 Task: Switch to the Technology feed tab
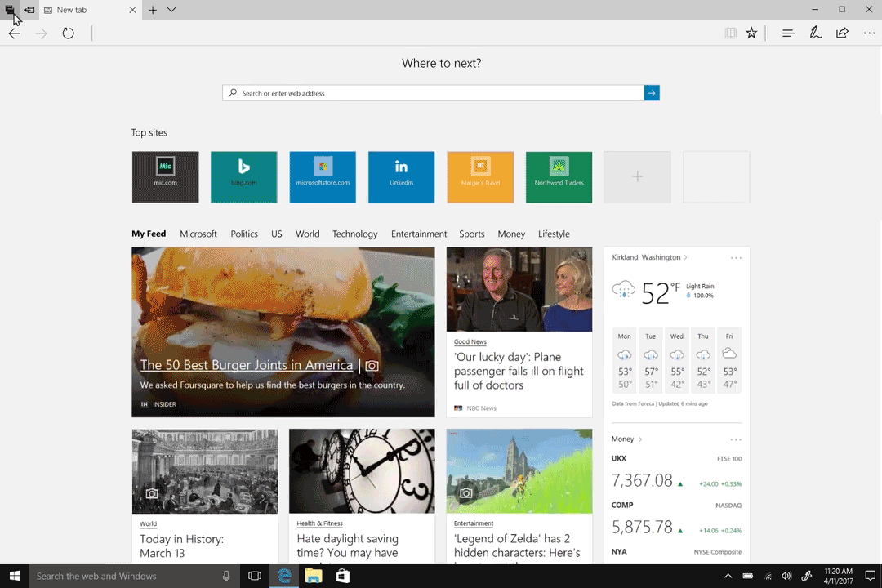pyautogui.click(x=354, y=234)
